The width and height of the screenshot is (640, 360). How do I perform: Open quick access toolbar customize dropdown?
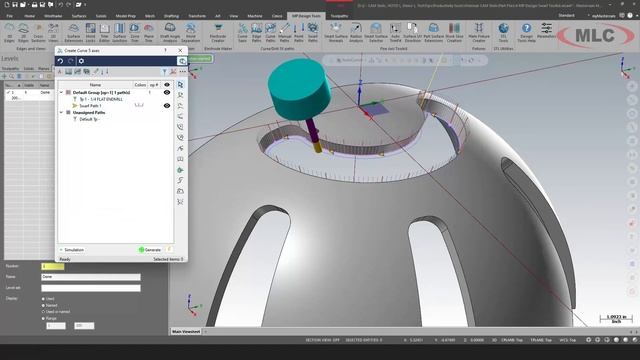click(x=85, y=5)
